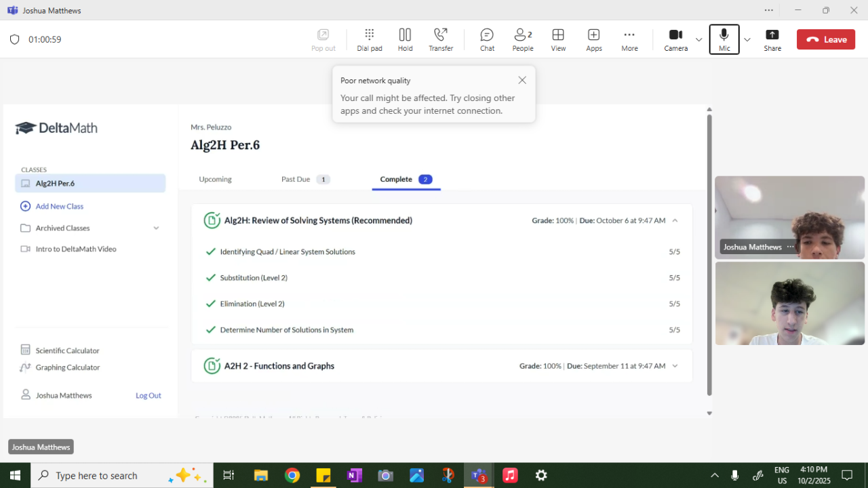This screenshot has height=488, width=868.
Task: Leave the call
Action: (826, 39)
